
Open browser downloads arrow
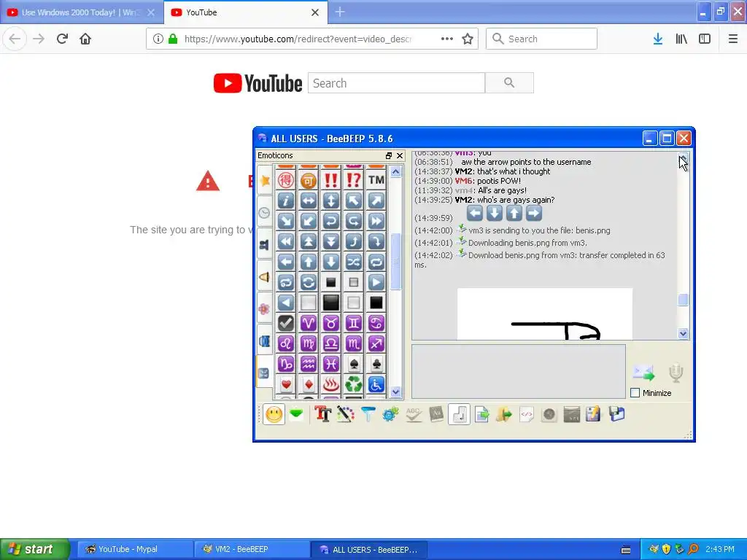point(658,39)
